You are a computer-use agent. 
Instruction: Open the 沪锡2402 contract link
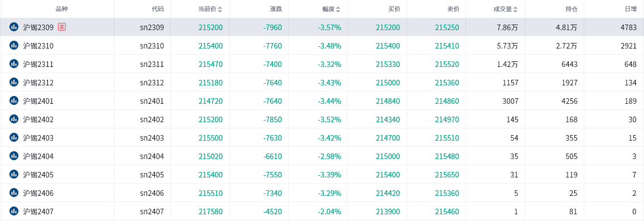pos(38,119)
